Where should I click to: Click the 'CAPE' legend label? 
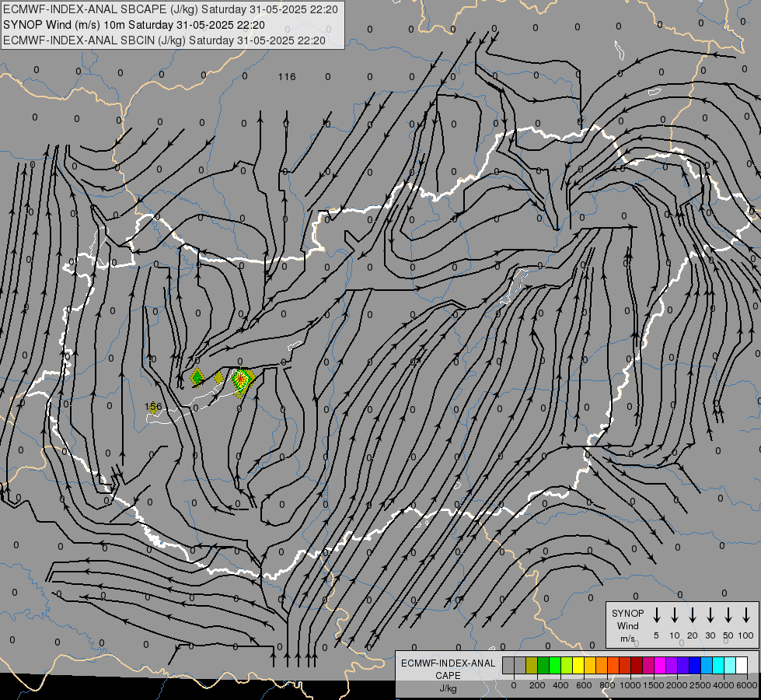(448, 676)
